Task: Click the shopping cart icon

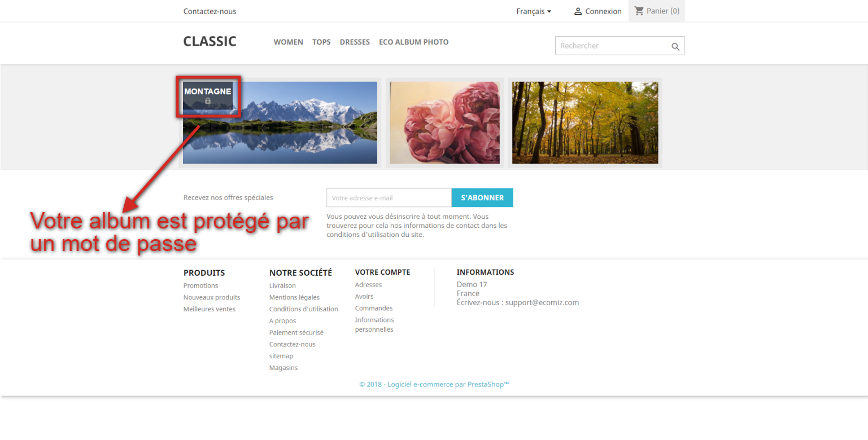Action: click(x=639, y=11)
